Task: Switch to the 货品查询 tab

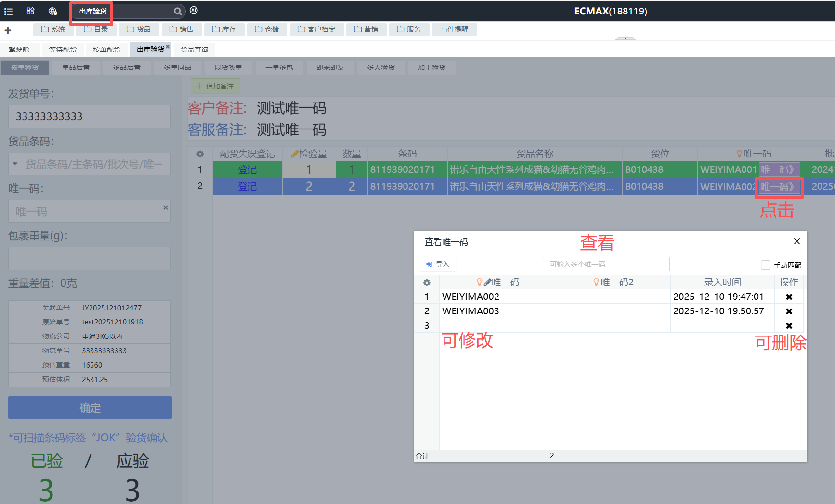Action: pos(195,50)
